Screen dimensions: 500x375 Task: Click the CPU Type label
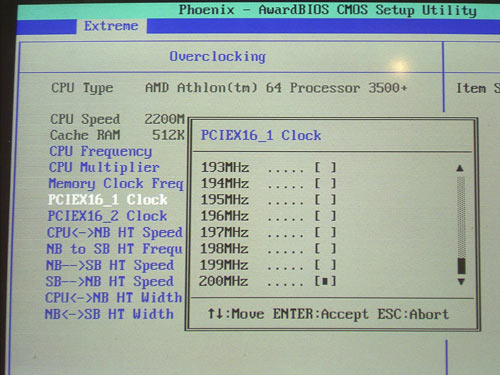coord(82,88)
